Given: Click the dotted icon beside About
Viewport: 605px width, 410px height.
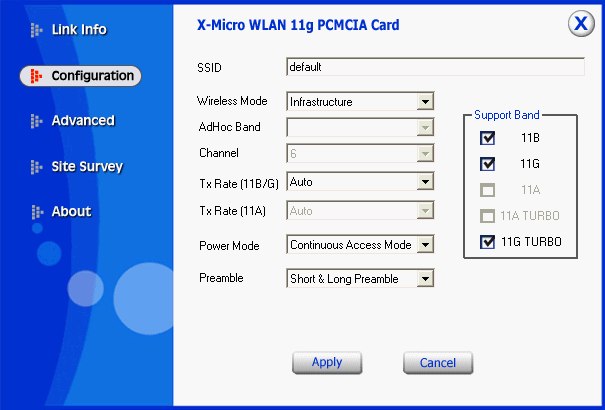Looking at the screenshot, I should coord(37,212).
